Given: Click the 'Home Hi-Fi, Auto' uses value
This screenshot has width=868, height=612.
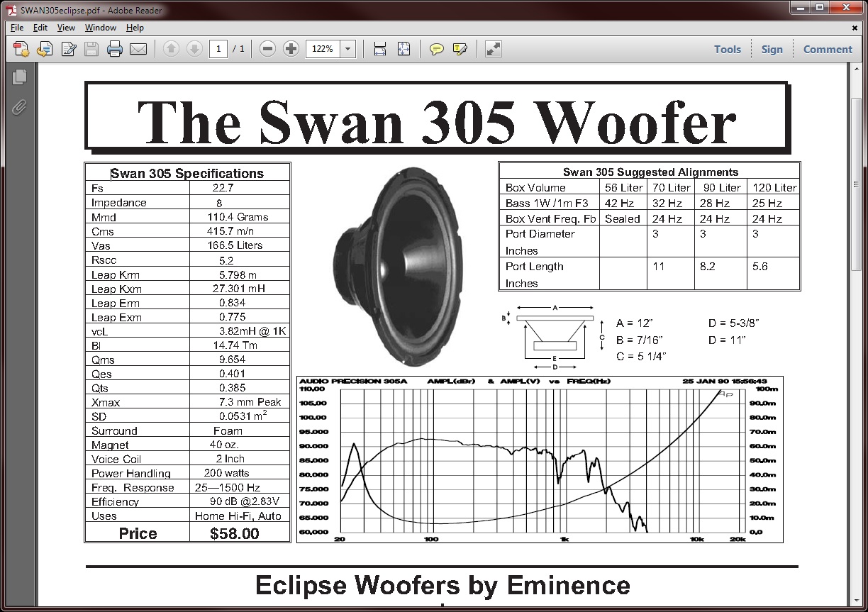Looking at the screenshot, I should (x=238, y=516).
